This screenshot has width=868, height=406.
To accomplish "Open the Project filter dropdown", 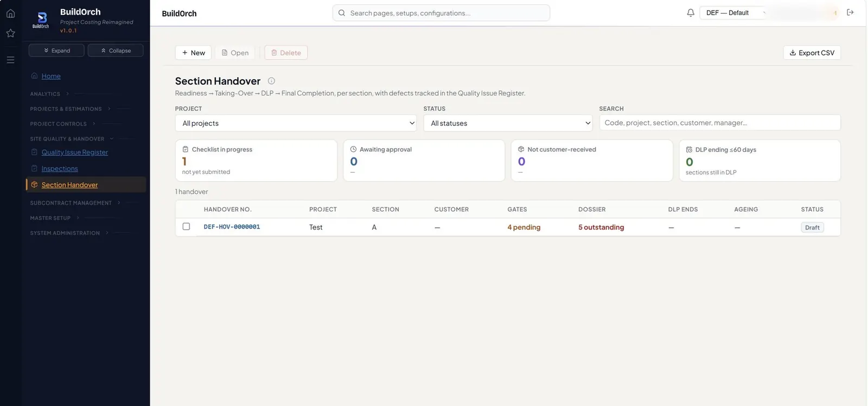I will (x=296, y=123).
